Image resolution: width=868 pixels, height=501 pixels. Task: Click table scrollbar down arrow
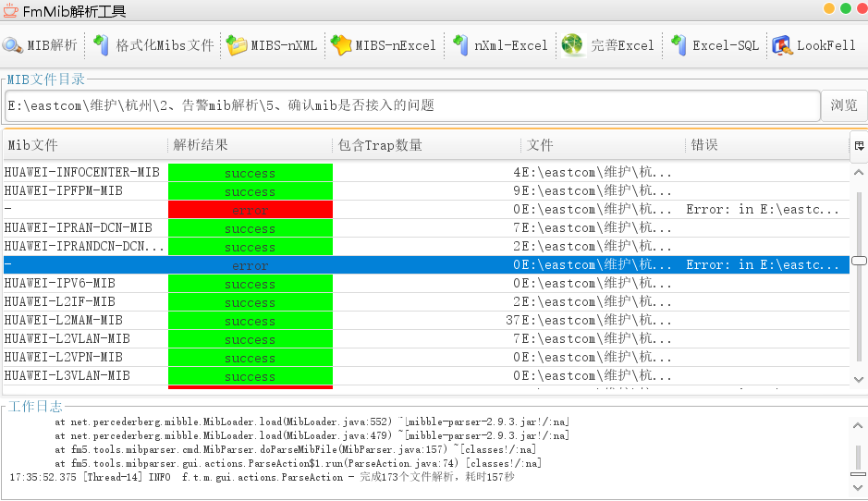click(859, 380)
